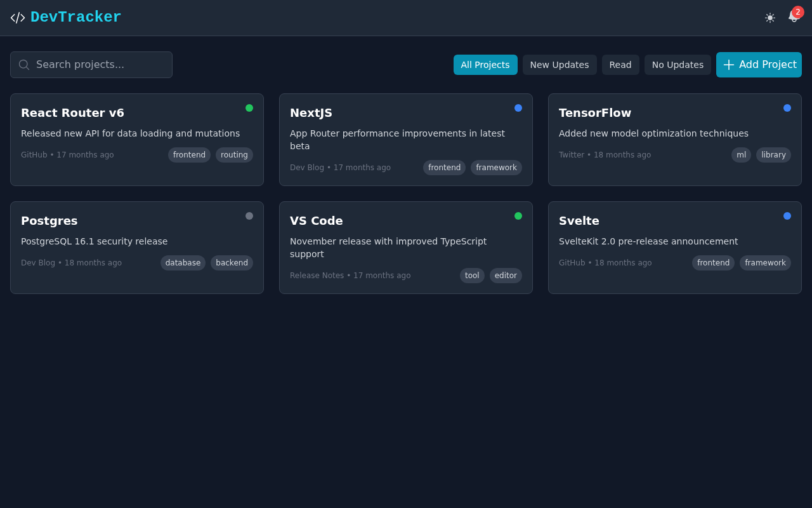Viewport: 812px width, 508px height.
Task: Click 'SvelteKit 2.0 pre-release announcement' text
Action: click(648, 241)
